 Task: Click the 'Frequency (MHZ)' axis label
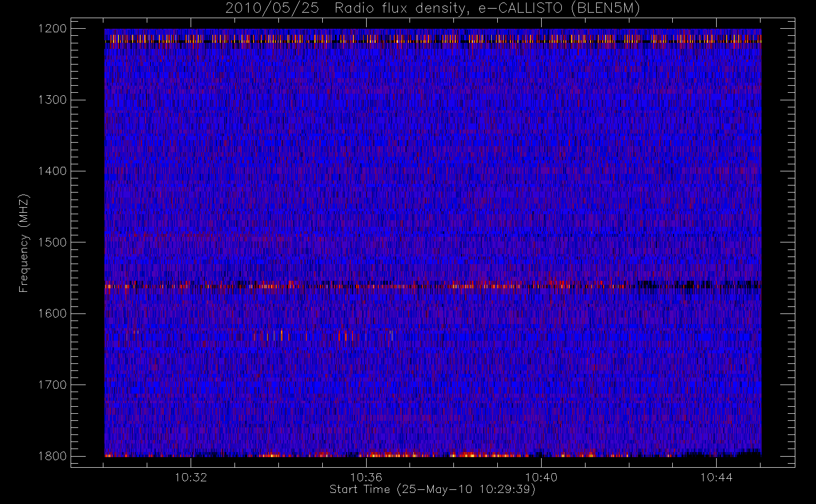[24, 243]
